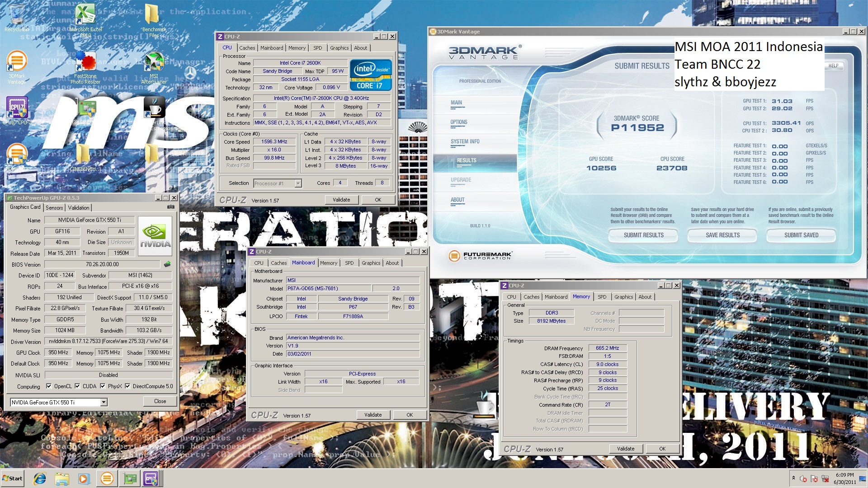The image size is (868, 488).
Task: Toggle the PhysX checkbox
Action: pos(103,386)
